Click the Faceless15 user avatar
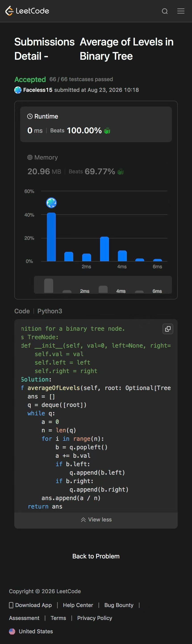This screenshot has width=192, height=644. (x=18, y=90)
